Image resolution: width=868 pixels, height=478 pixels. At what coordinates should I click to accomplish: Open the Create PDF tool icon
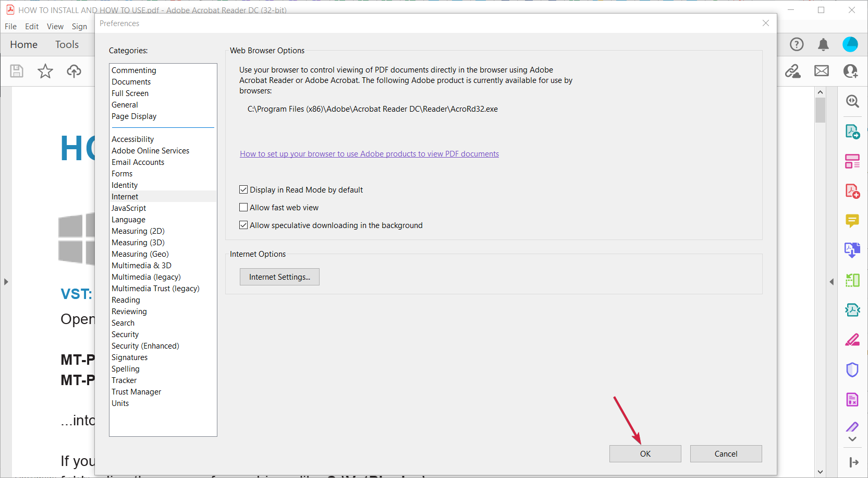click(x=852, y=191)
